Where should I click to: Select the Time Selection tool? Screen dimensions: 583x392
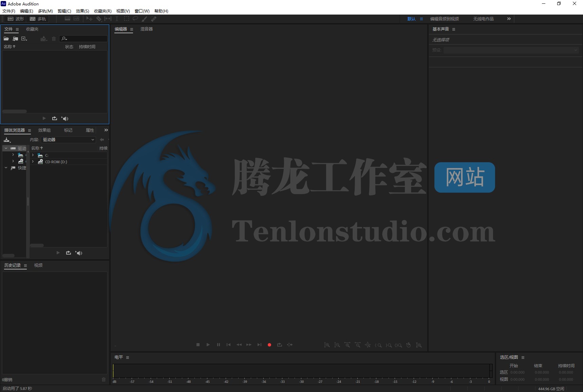pos(117,19)
